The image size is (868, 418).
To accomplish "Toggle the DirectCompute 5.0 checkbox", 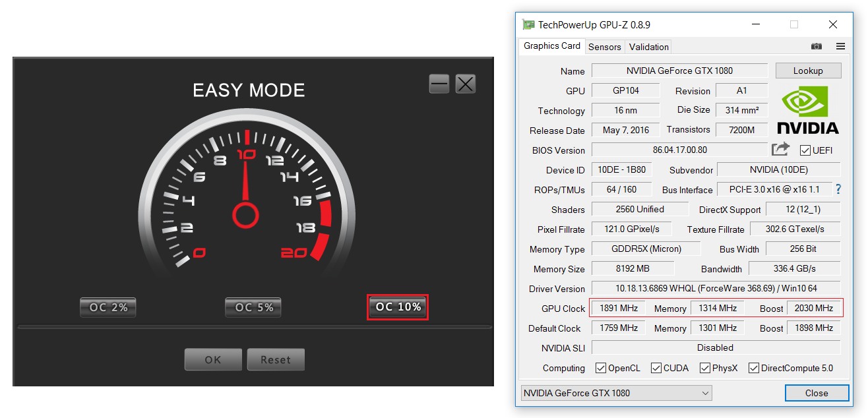I will [754, 368].
